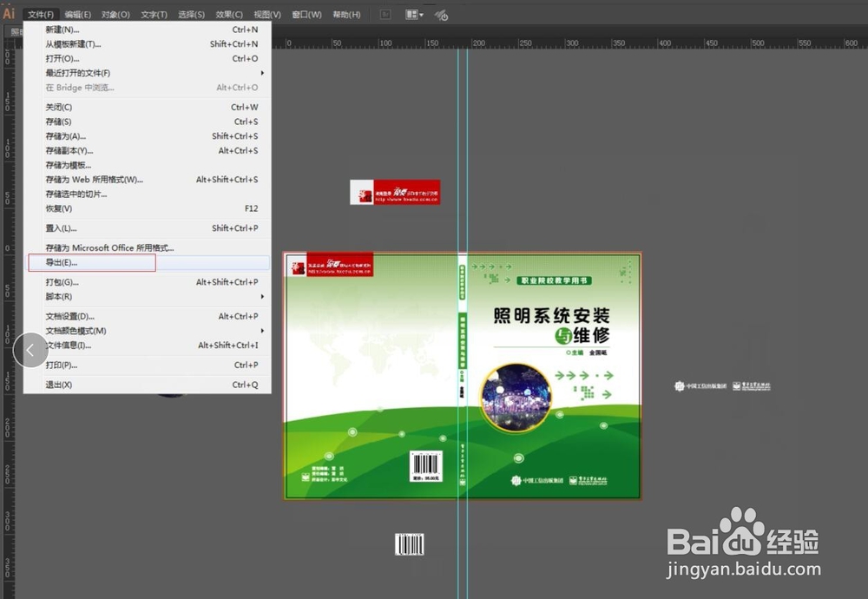This screenshot has height=599, width=868.
Task: Select the red logo banner above the artboard
Action: (x=395, y=192)
